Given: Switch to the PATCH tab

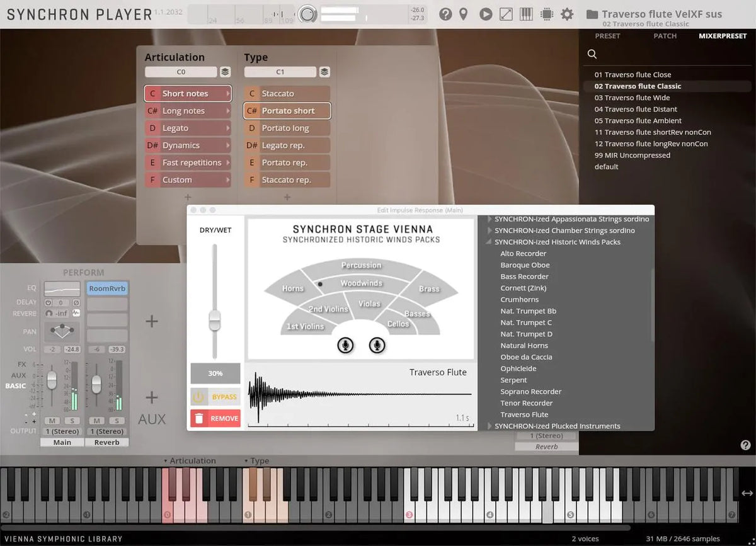Looking at the screenshot, I should (665, 36).
